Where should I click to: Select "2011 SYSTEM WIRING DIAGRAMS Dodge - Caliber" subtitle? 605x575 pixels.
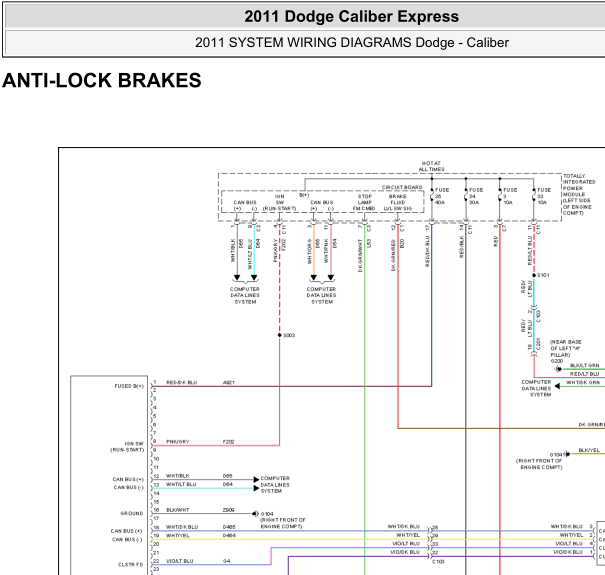click(x=352, y=42)
